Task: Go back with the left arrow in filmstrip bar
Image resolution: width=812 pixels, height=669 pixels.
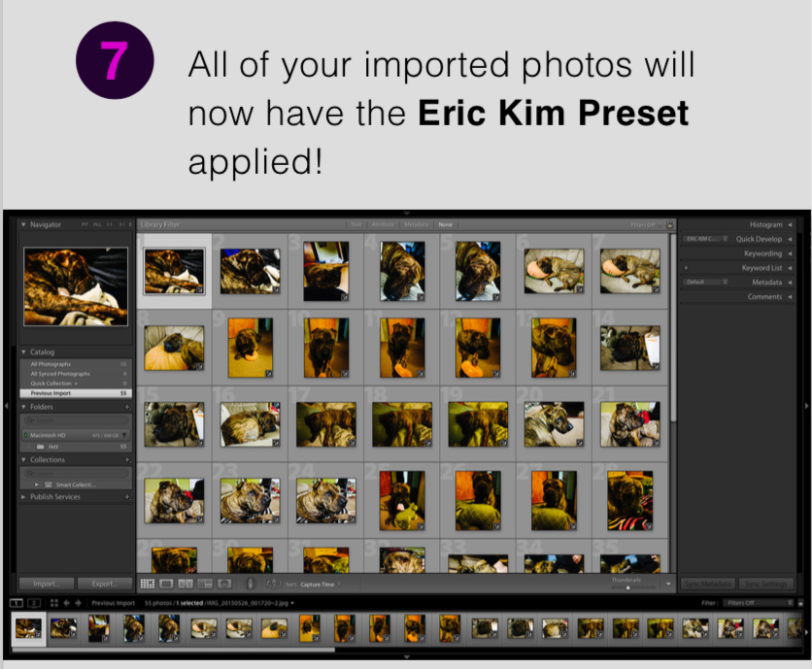Action: tap(66, 603)
